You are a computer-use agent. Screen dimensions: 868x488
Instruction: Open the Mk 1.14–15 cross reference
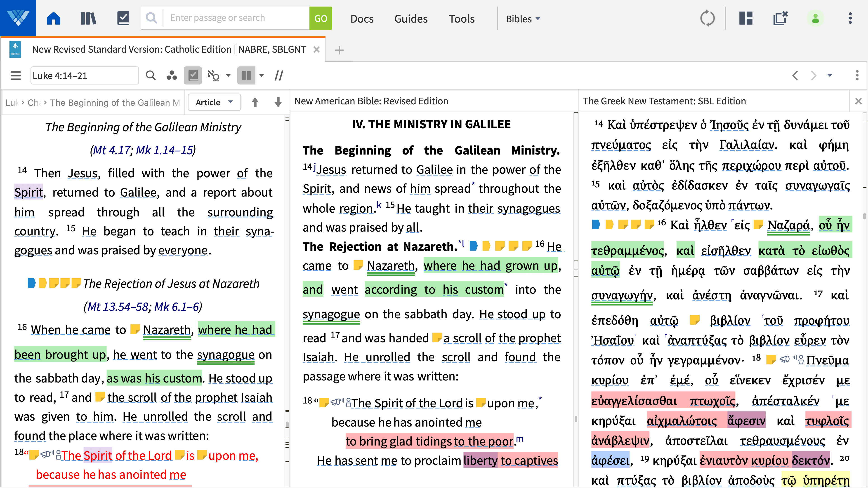[164, 150]
